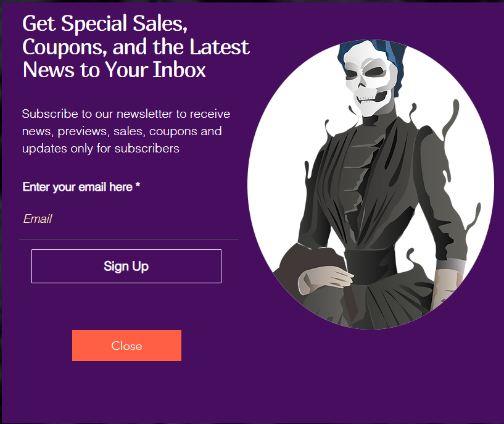Screen dimensions: 504x424
Task: Click the skeleton lady illustration
Action: 371,184
